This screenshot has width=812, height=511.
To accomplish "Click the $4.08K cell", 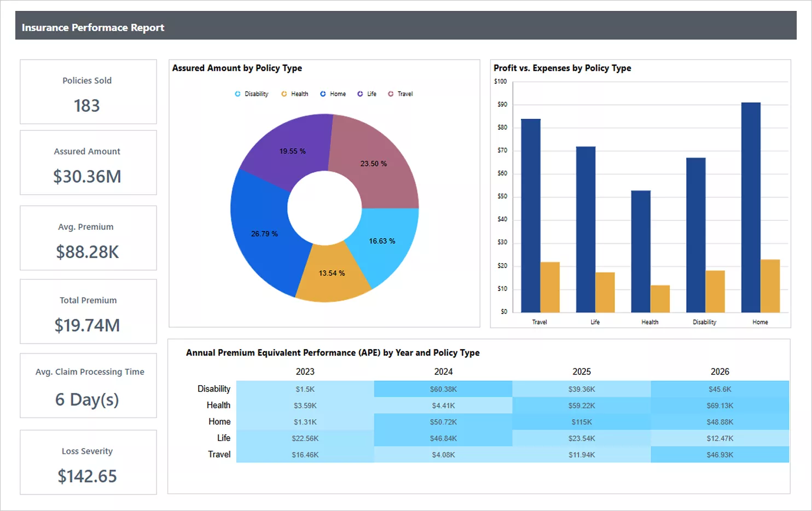I will click(x=443, y=455).
